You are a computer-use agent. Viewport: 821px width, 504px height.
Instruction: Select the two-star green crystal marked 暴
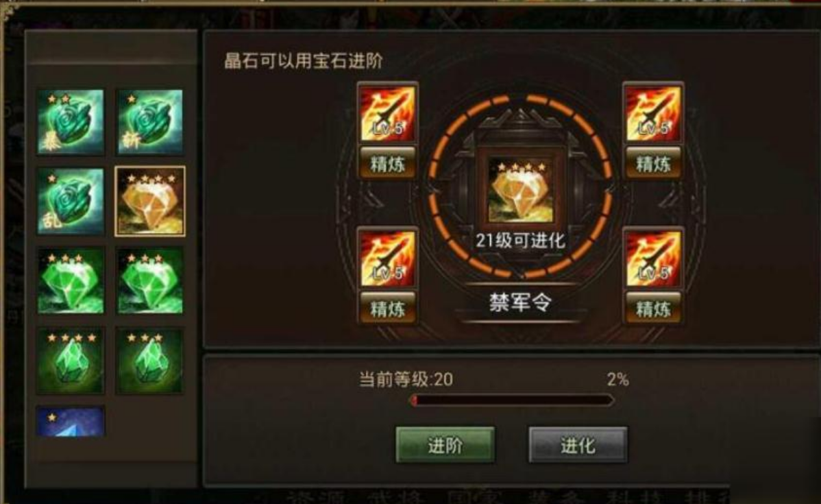pos(70,122)
